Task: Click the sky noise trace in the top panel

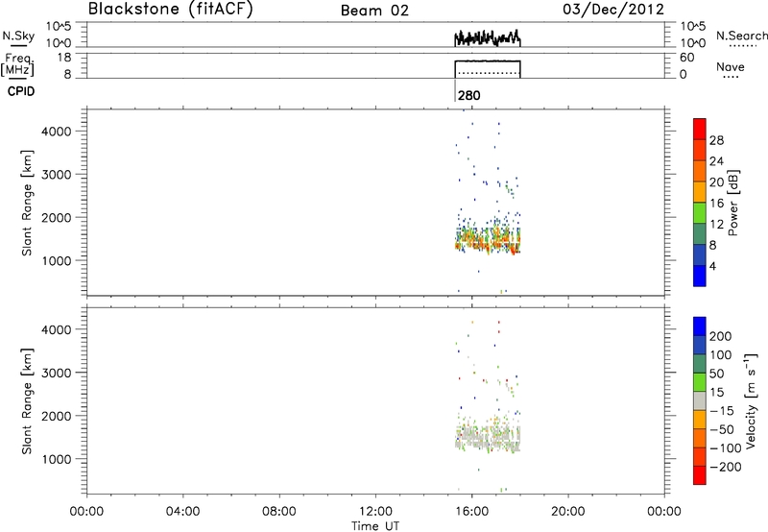Action: tap(488, 37)
